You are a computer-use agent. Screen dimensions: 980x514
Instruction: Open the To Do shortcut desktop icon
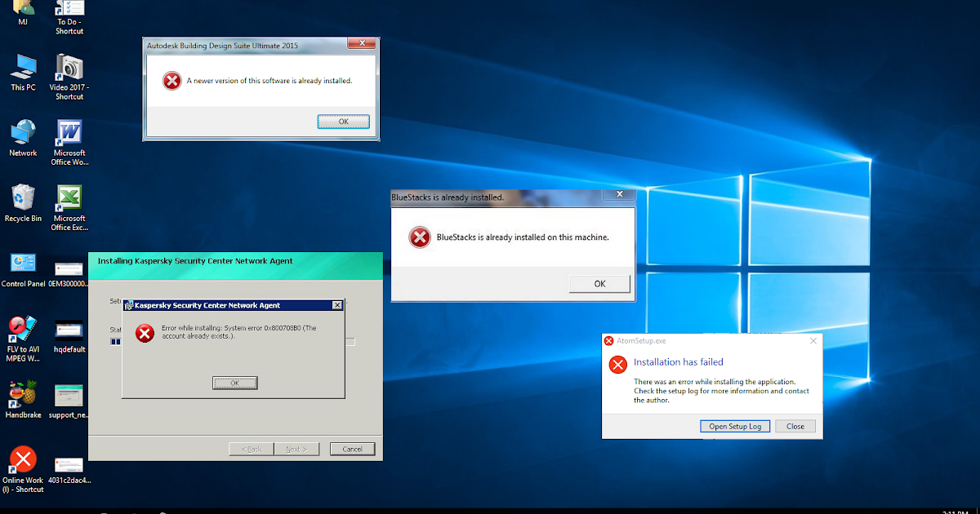coord(69,17)
